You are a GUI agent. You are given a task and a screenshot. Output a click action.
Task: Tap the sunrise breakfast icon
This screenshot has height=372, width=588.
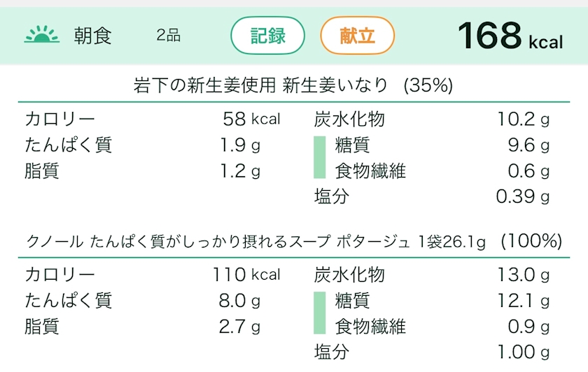(42, 35)
